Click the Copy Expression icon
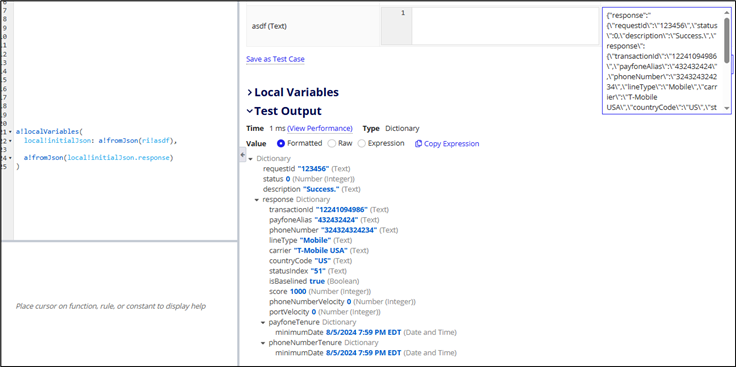Screen dimensions: 736x367 tap(418, 144)
